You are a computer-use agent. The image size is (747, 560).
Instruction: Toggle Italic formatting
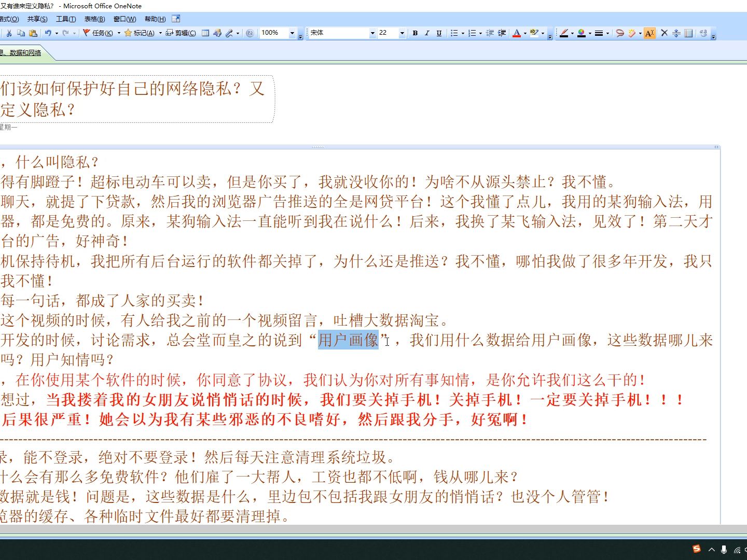[427, 33]
